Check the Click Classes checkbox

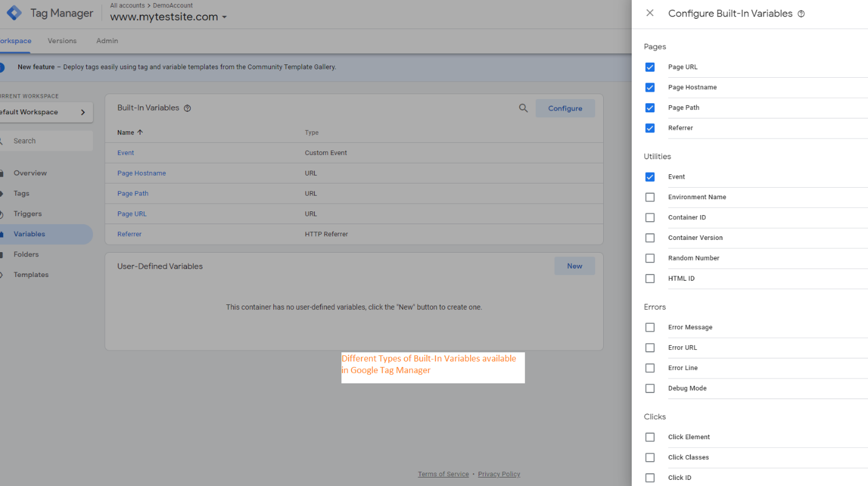click(x=650, y=457)
